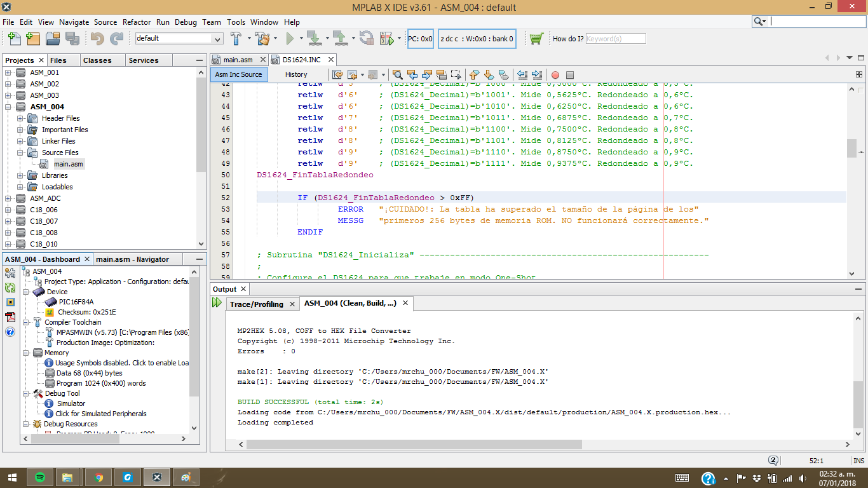Open the Microchip store shopping cart icon
This screenshot has height=488, width=868.
[536, 39]
